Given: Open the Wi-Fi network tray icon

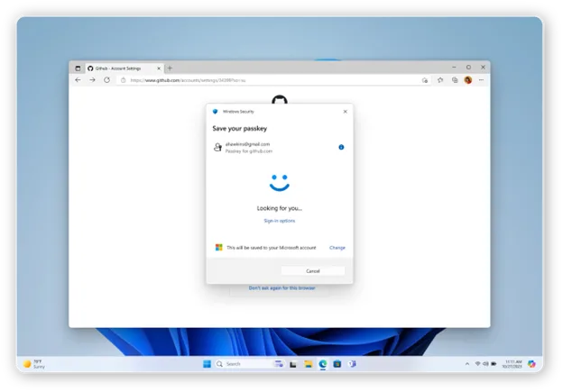Looking at the screenshot, I should tap(477, 364).
